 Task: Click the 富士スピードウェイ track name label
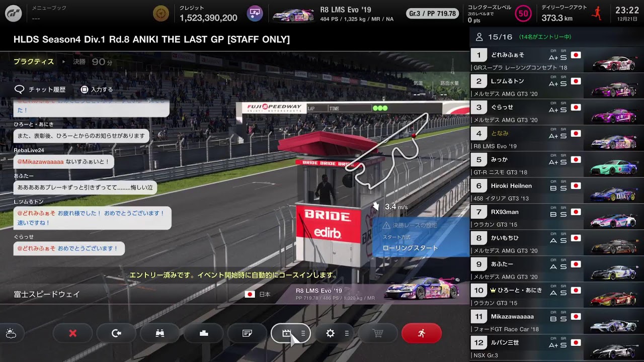pyautogui.click(x=47, y=294)
